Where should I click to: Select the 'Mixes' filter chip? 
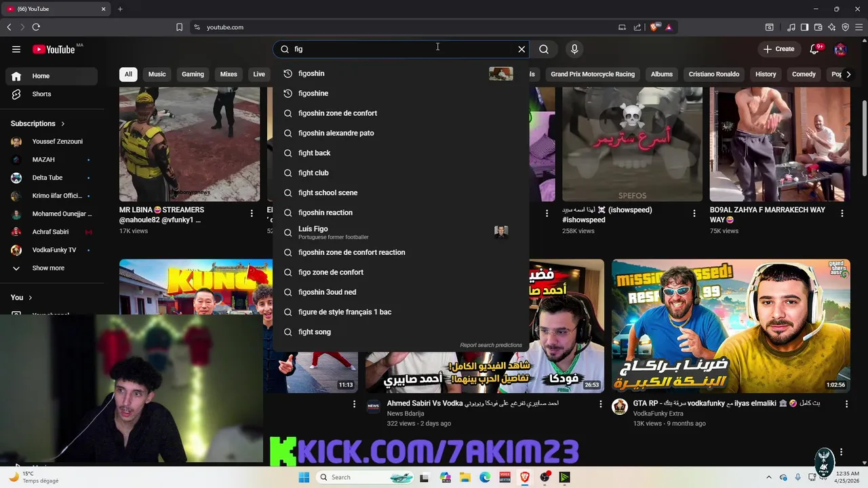(x=229, y=75)
